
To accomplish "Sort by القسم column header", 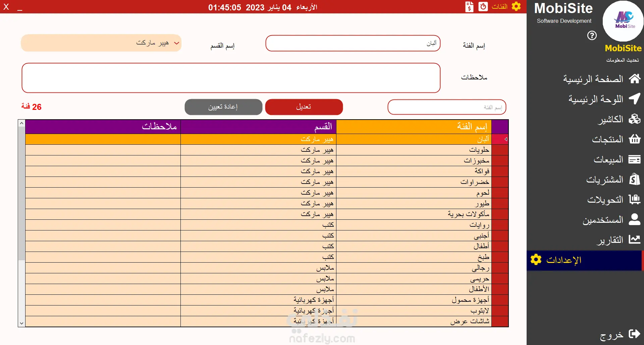I will pyautogui.click(x=259, y=127).
